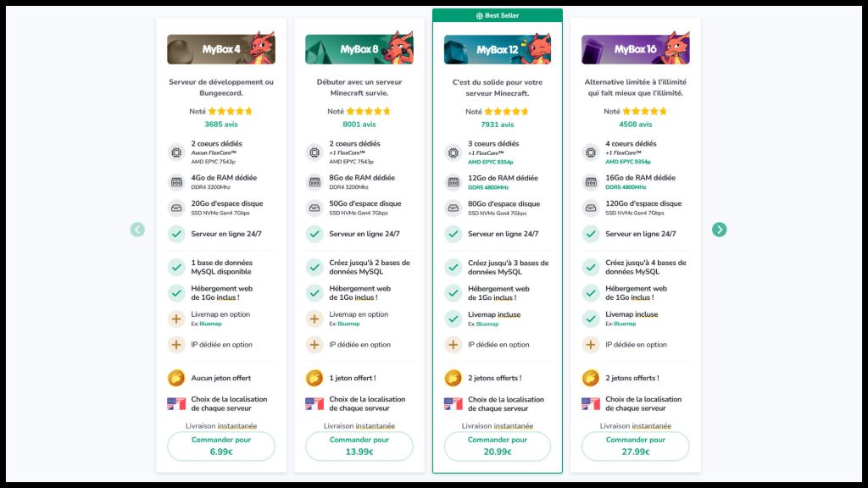868x488 pixels.
Task: Click the MyBox 4 'Serveur en ligne' checkmark
Action: 176,234
